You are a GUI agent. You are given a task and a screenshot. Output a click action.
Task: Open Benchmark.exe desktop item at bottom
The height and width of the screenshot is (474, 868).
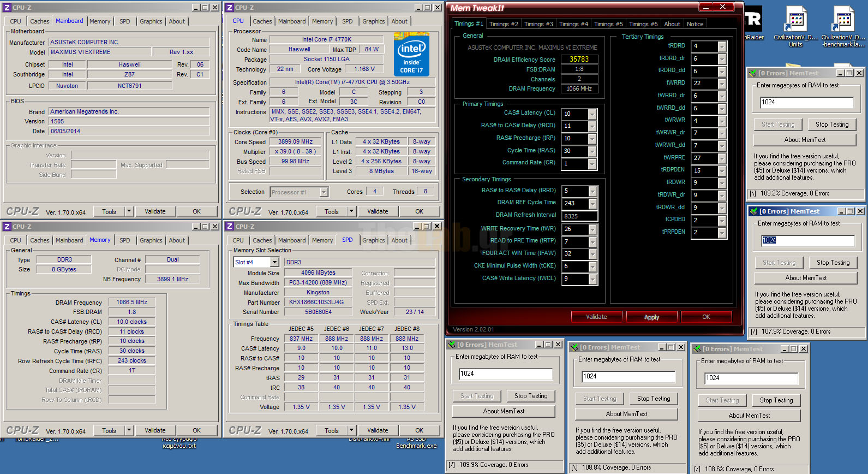click(416, 442)
